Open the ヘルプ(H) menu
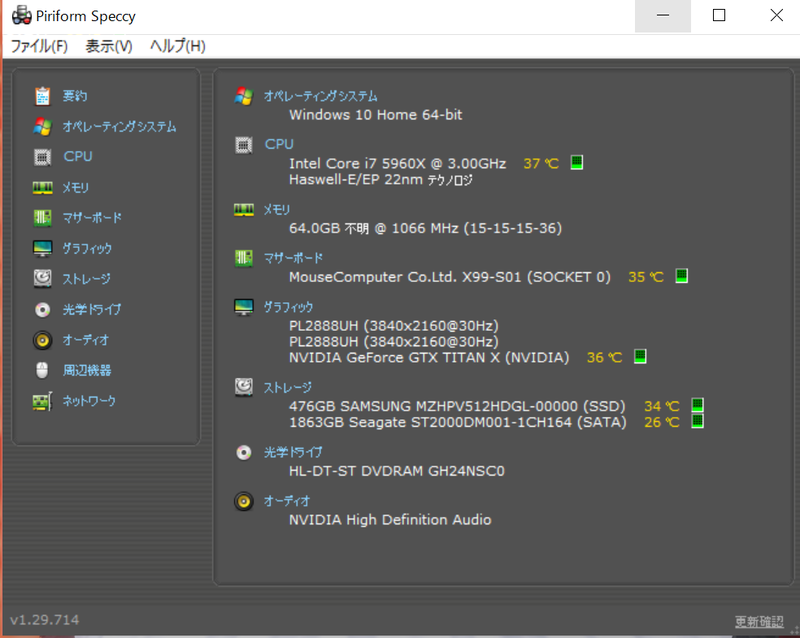 pos(178,46)
